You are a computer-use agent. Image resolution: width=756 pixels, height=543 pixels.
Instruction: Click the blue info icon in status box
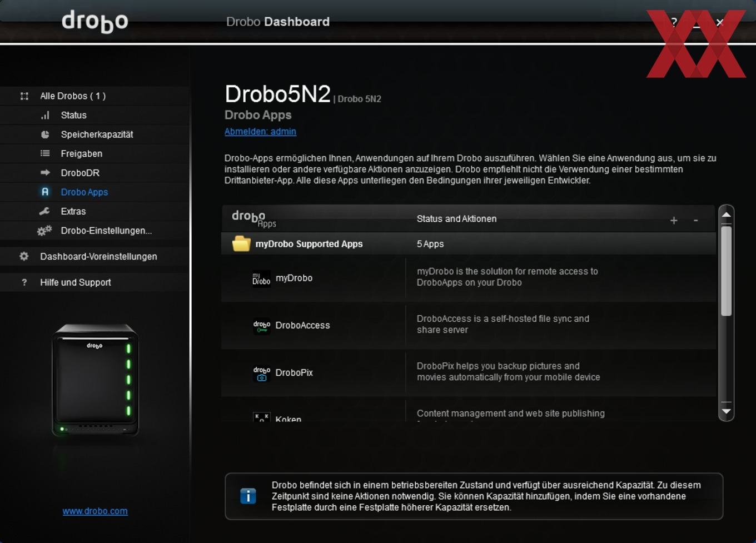248,496
